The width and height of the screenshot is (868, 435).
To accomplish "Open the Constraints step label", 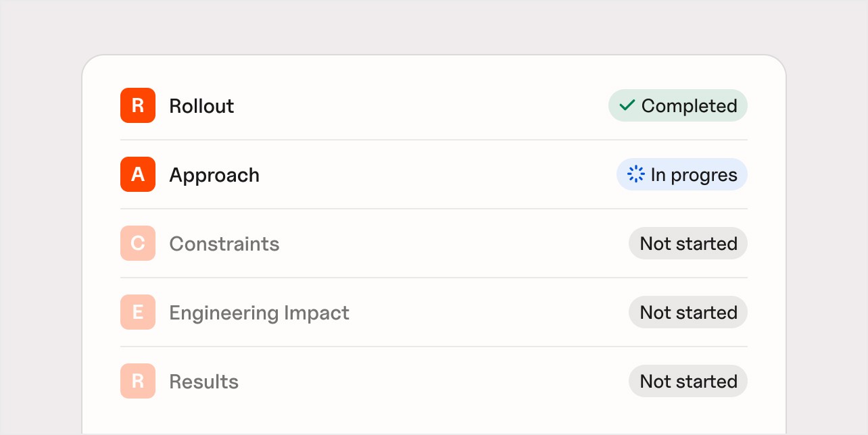I will pyautogui.click(x=224, y=244).
